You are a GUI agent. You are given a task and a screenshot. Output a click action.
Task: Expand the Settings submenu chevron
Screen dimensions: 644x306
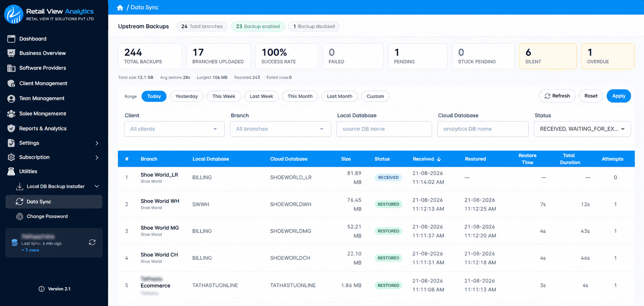pos(97,143)
